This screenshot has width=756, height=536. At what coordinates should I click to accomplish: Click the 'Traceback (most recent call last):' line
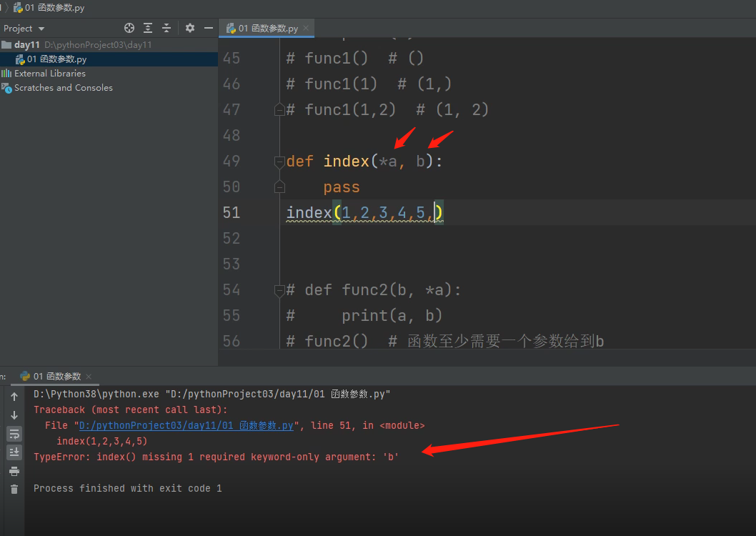pyautogui.click(x=130, y=410)
